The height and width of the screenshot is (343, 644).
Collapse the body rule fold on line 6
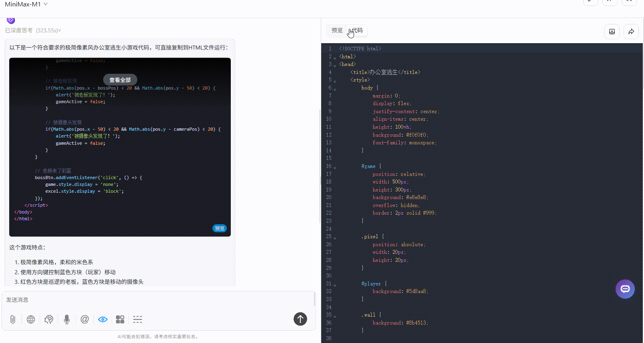(x=335, y=89)
